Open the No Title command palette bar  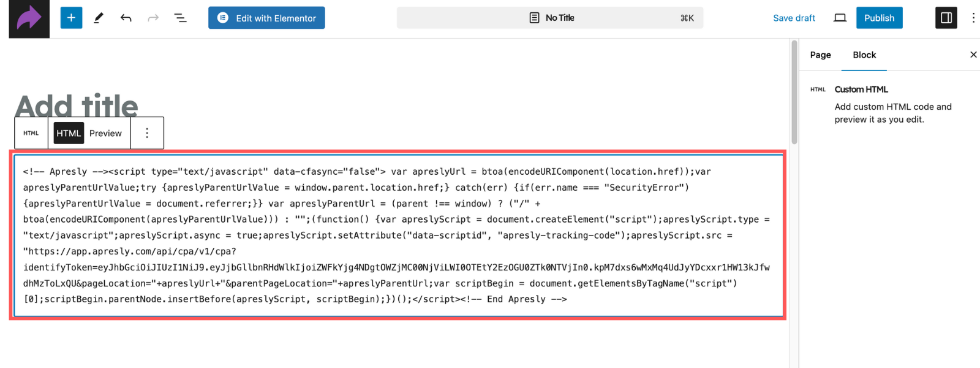(550, 18)
